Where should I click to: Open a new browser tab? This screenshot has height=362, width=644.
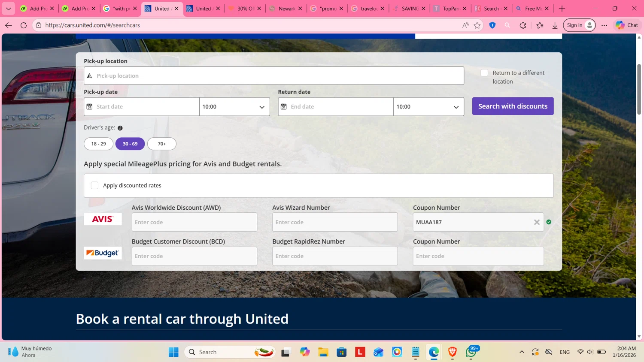tap(562, 9)
